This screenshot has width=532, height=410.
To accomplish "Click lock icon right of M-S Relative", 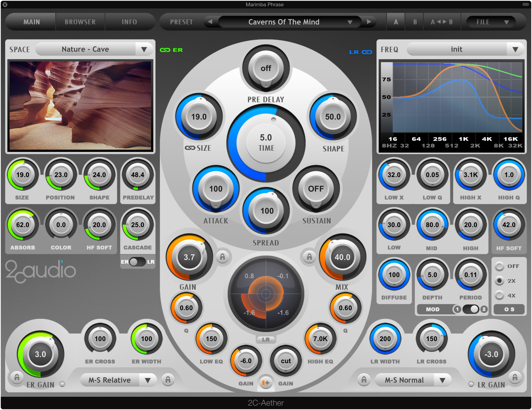I will (168, 380).
